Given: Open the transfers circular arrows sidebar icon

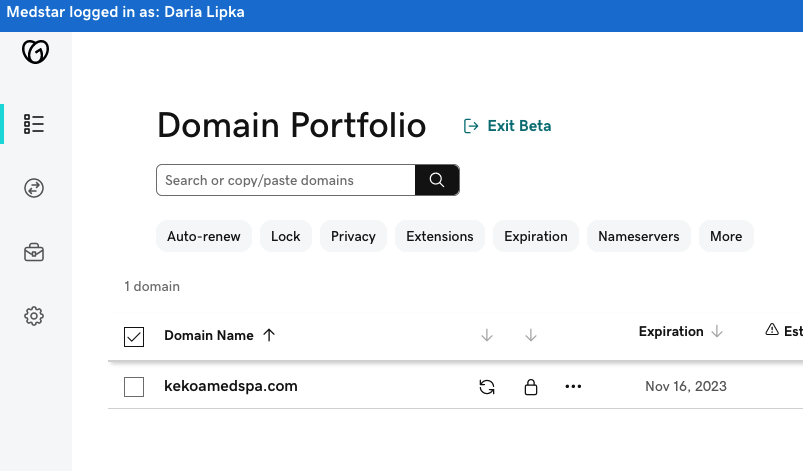Looking at the screenshot, I should [x=34, y=188].
